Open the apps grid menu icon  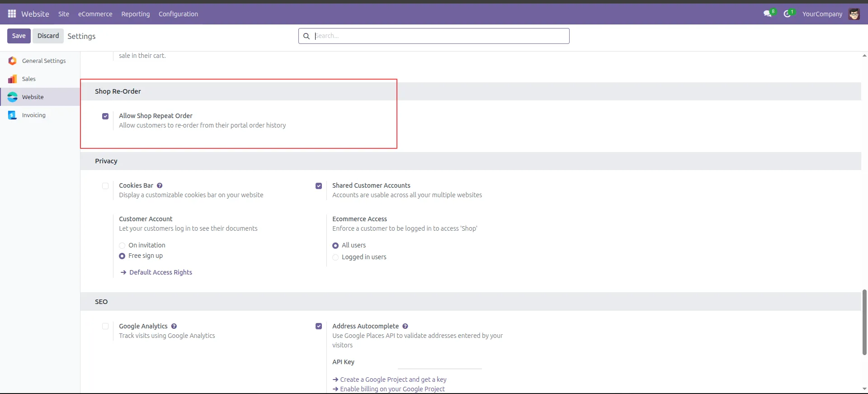[x=12, y=14]
